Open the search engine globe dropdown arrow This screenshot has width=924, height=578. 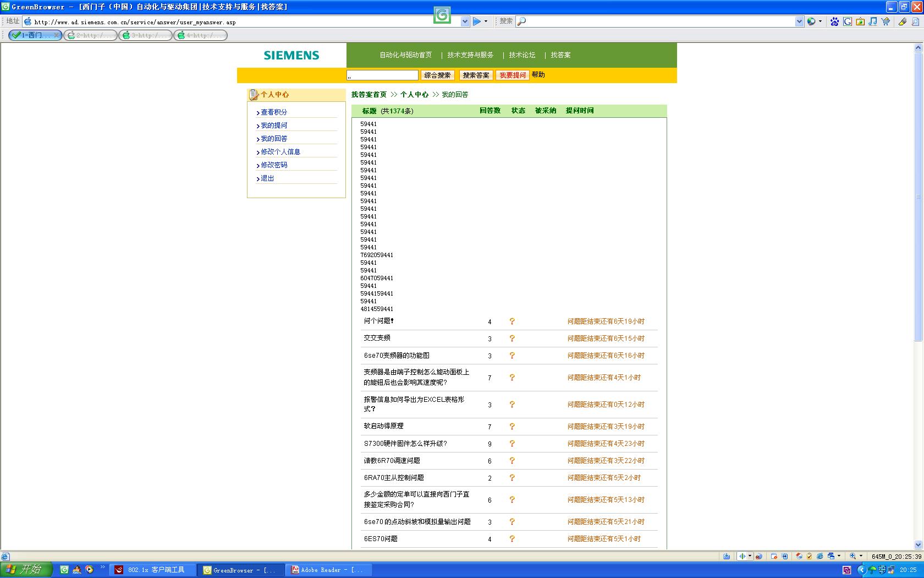(820, 21)
